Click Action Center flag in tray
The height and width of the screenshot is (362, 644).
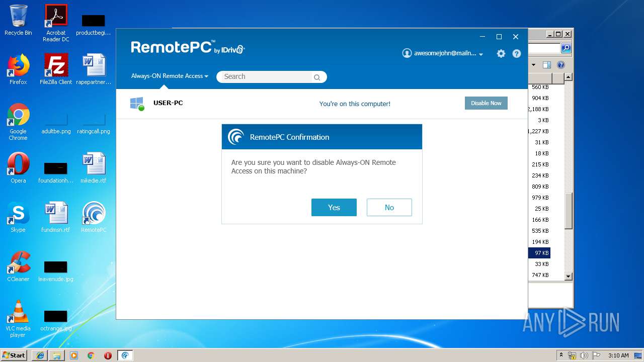[596, 355]
